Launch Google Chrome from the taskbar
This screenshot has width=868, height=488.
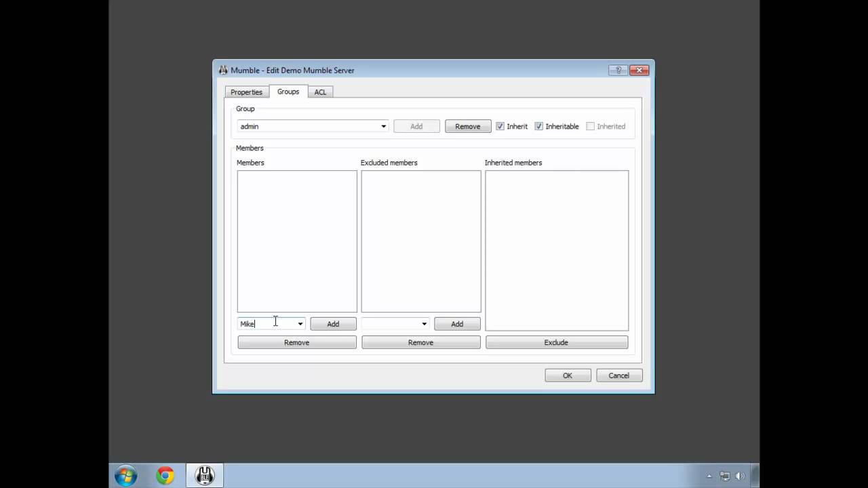click(165, 476)
